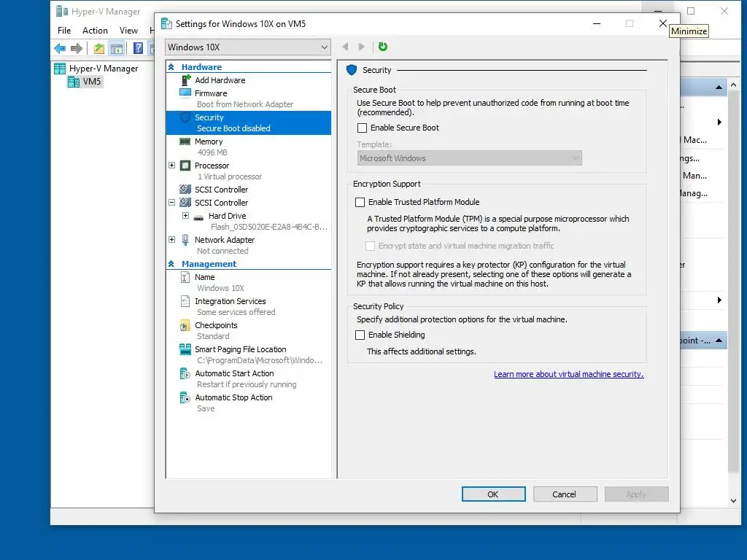Select "Boot from Network Adapter" text
Image resolution: width=747 pixels, height=560 pixels.
245,104
